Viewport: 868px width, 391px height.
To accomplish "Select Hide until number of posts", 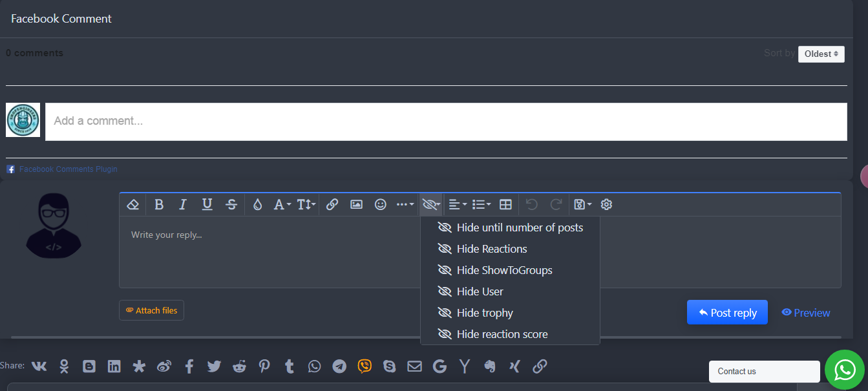I will pos(510,227).
